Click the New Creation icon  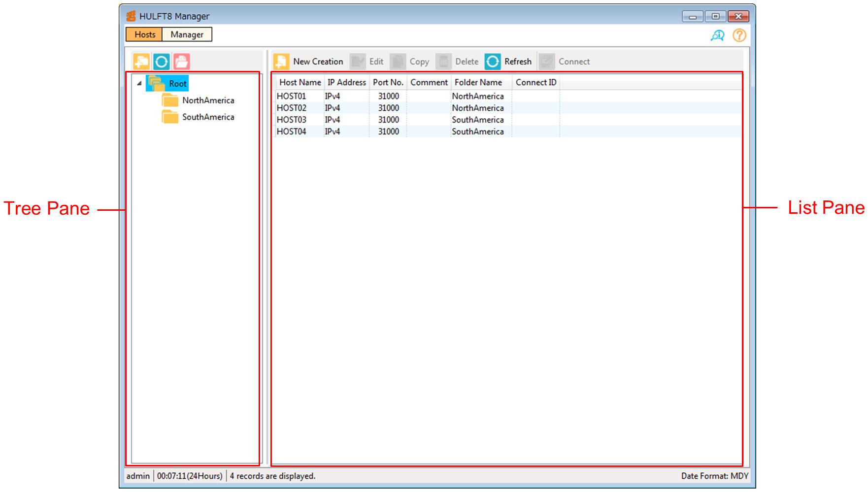click(281, 62)
